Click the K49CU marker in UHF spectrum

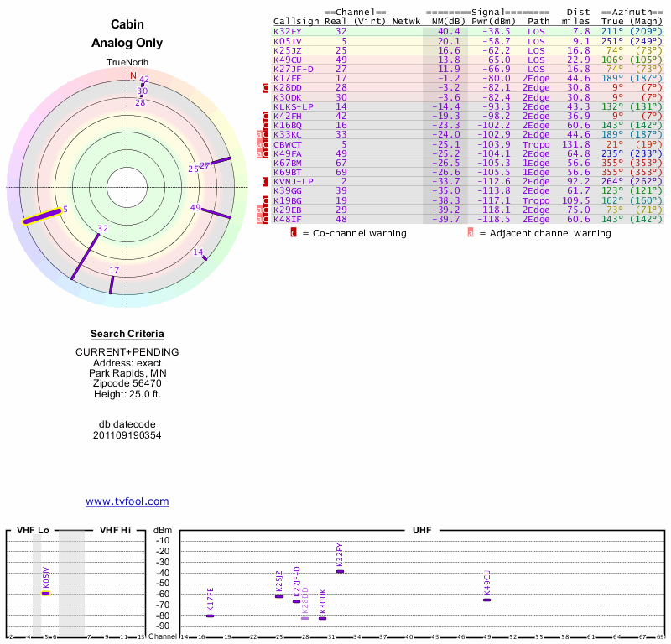pos(486,600)
